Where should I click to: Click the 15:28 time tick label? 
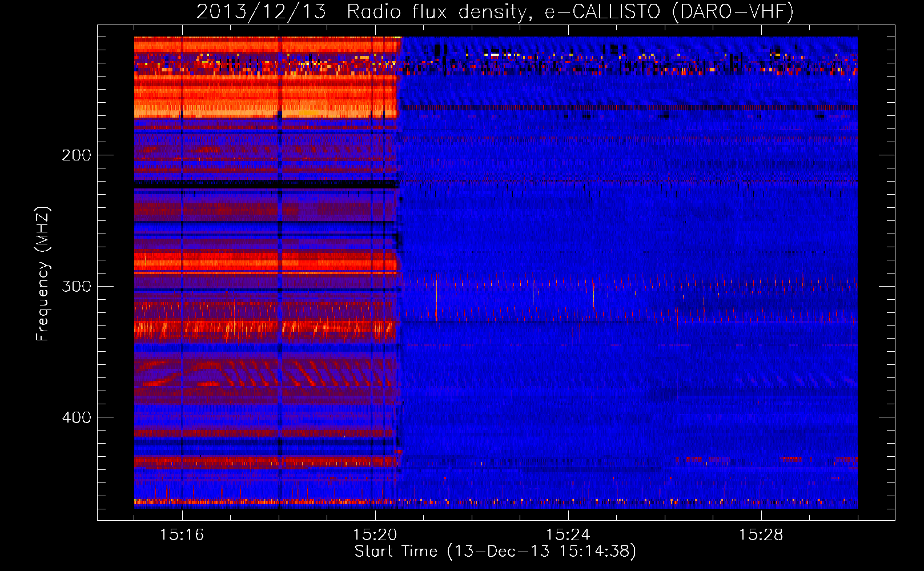coord(761,534)
